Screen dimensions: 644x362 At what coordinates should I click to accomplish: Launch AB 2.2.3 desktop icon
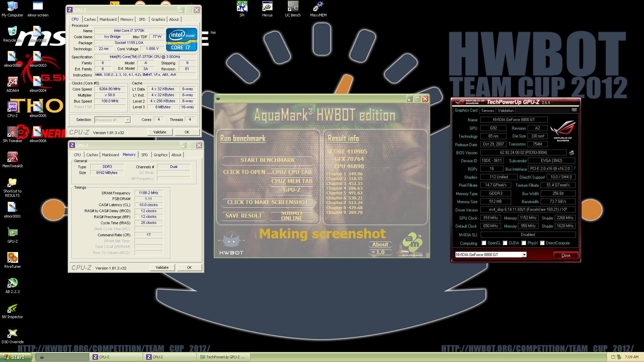[x=12, y=285]
